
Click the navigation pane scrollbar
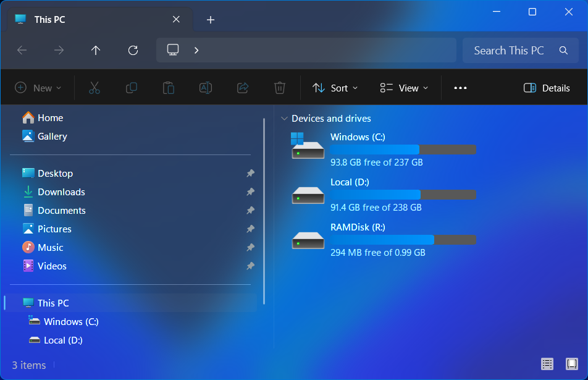click(264, 211)
